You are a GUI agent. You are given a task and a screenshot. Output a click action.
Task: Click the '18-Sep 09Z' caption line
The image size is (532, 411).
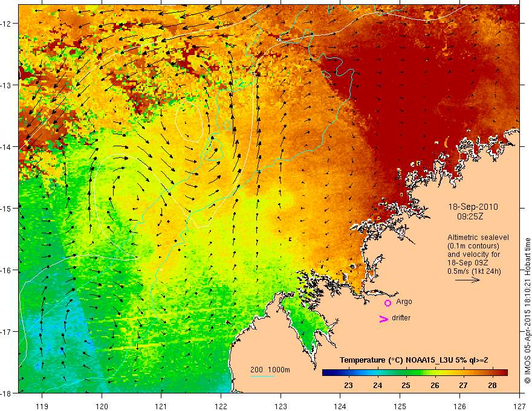click(468, 263)
